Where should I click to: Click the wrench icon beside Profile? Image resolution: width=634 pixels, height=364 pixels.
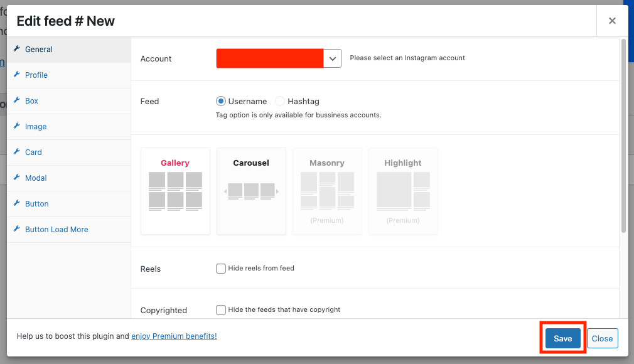click(x=17, y=75)
